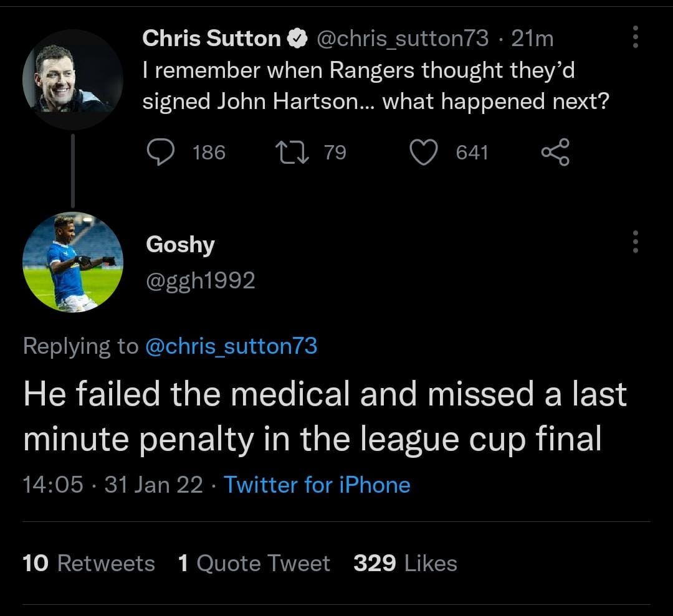
Task: Click the reply icon on Chris Sutton's tweet
Action: pyautogui.click(x=160, y=152)
